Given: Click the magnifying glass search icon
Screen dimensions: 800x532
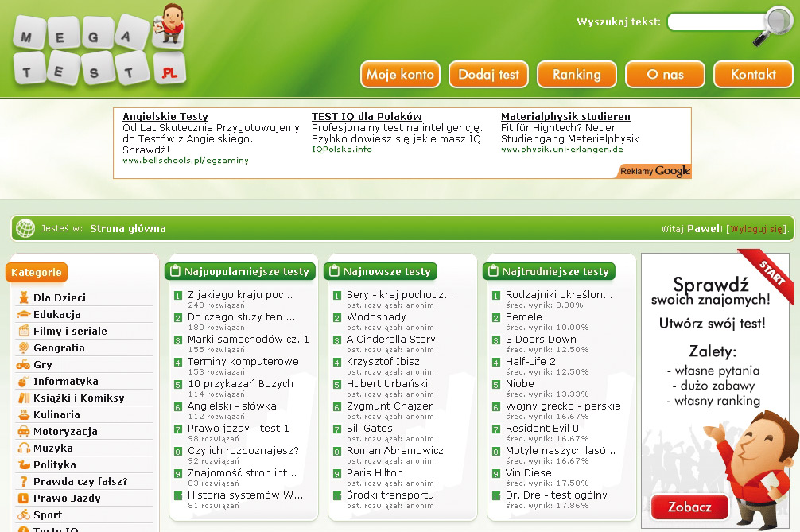Looking at the screenshot, I should pos(775,25).
